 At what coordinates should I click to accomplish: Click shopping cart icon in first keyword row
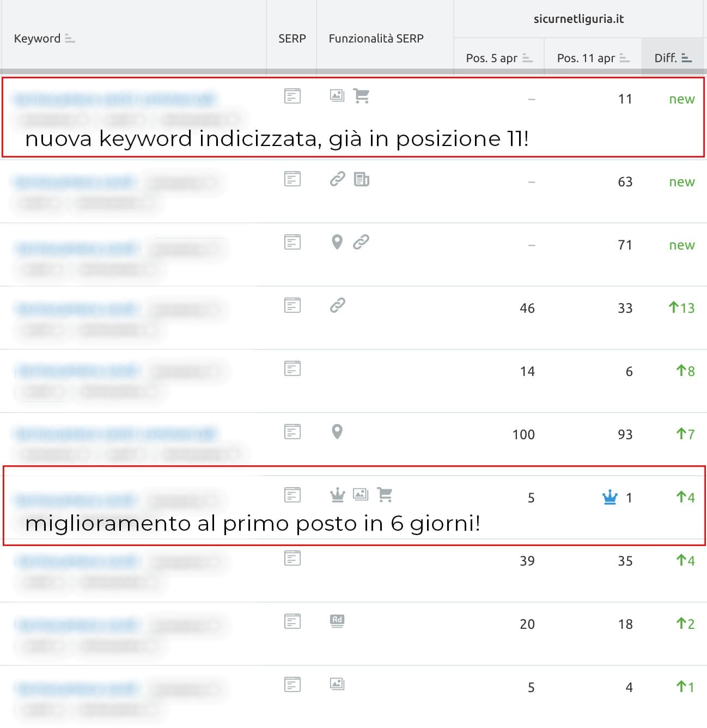pos(361,96)
